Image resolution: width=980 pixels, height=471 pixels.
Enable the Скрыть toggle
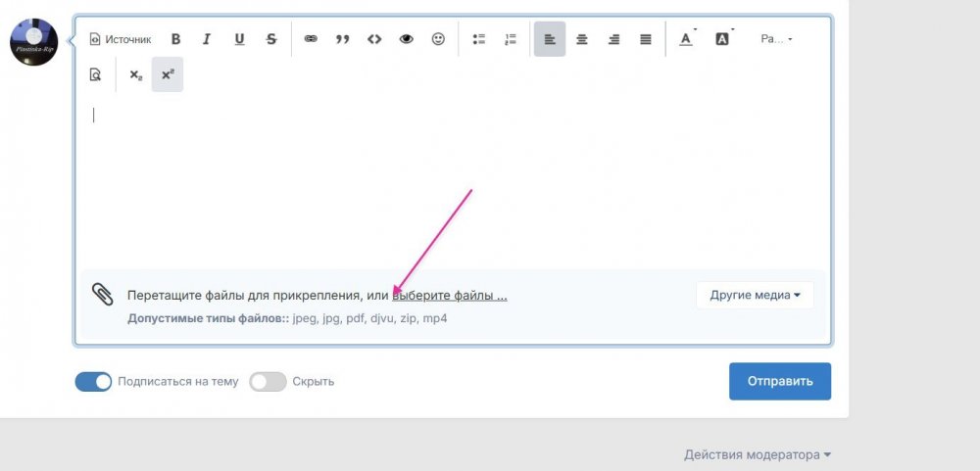point(268,382)
